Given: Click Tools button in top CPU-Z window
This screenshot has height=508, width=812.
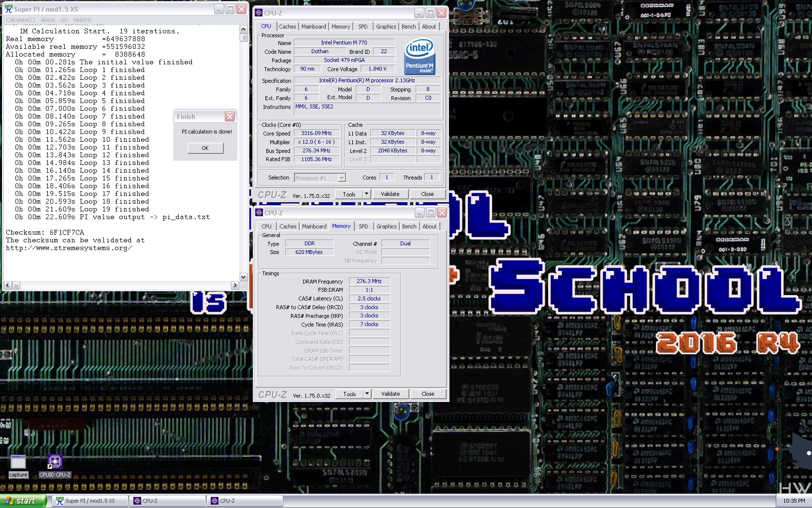Looking at the screenshot, I should pos(349,194).
